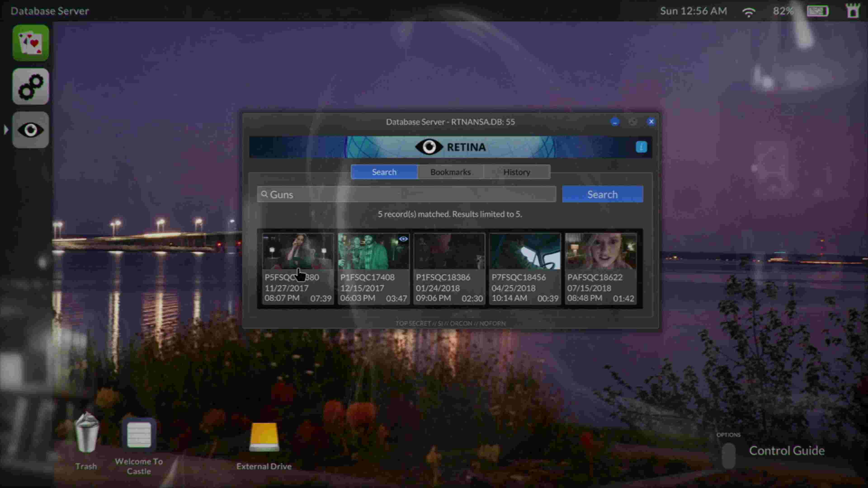Click the castle icon in top bar

pos(853,11)
